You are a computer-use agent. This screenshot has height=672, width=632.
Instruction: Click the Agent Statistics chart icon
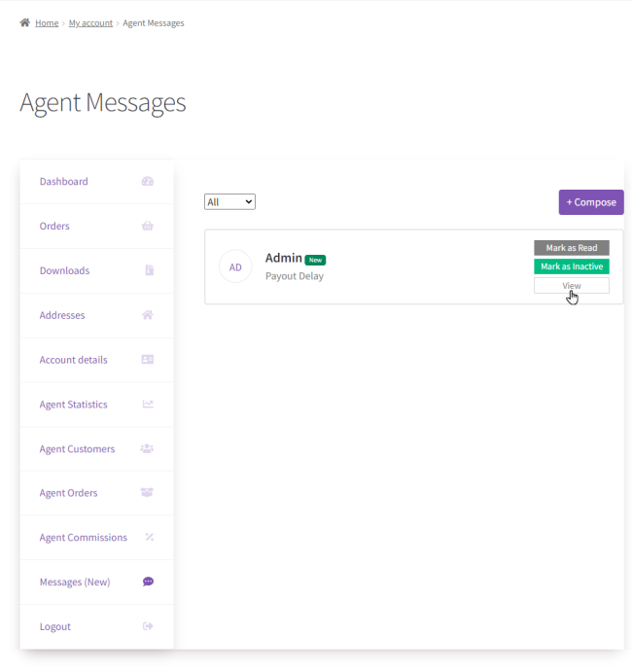pyautogui.click(x=148, y=404)
